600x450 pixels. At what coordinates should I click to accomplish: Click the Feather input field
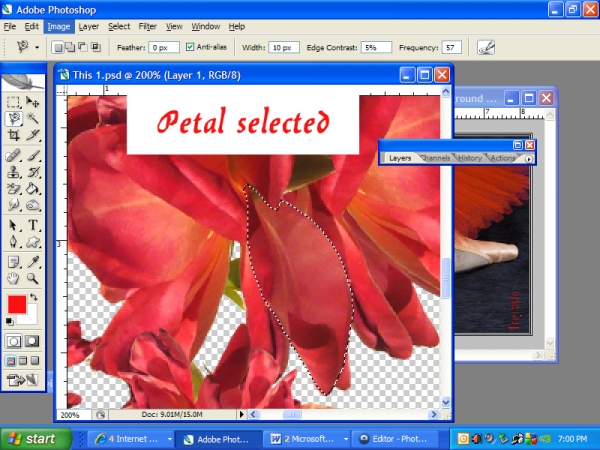coord(164,47)
